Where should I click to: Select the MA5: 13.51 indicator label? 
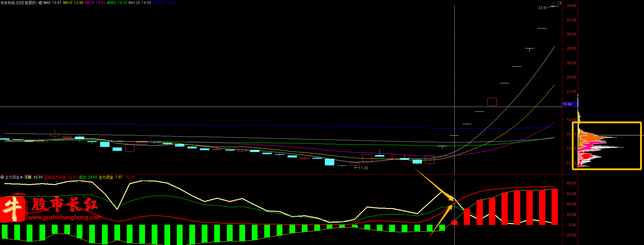click(x=52, y=3)
